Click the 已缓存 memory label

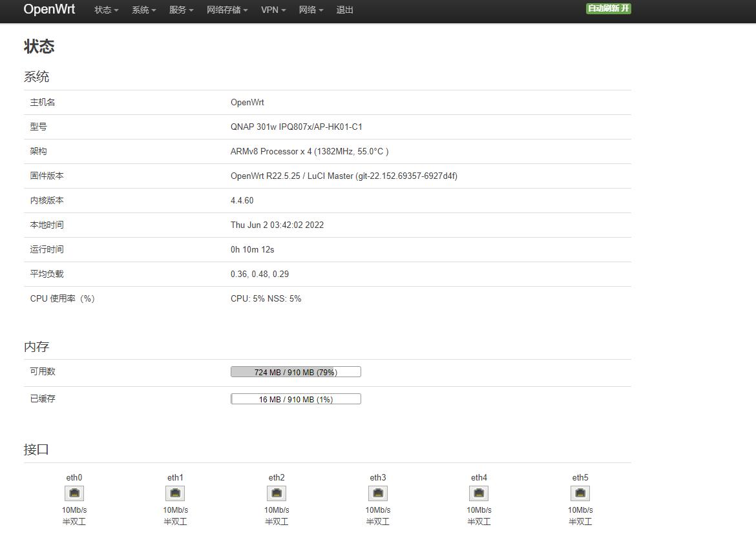[43, 398]
